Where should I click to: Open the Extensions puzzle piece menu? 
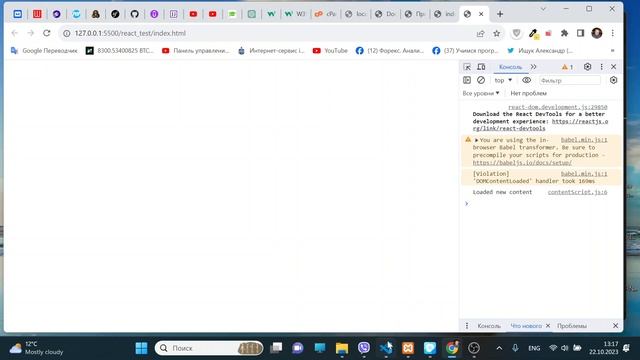pos(564,33)
